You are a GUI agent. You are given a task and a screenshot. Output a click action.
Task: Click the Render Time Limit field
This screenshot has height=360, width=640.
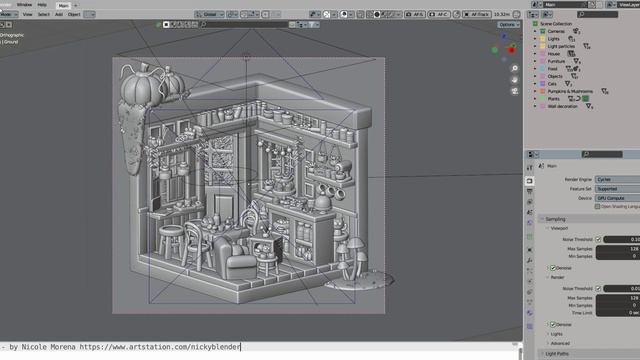point(618,313)
